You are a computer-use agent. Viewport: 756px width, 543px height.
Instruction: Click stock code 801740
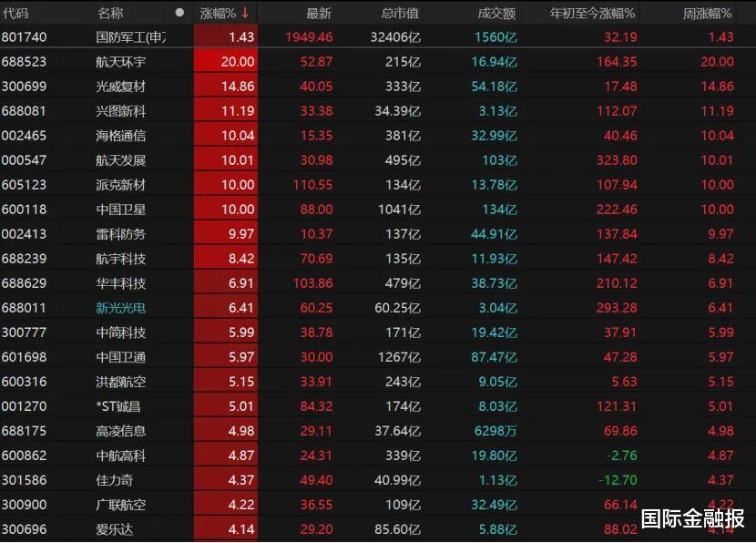(25, 37)
